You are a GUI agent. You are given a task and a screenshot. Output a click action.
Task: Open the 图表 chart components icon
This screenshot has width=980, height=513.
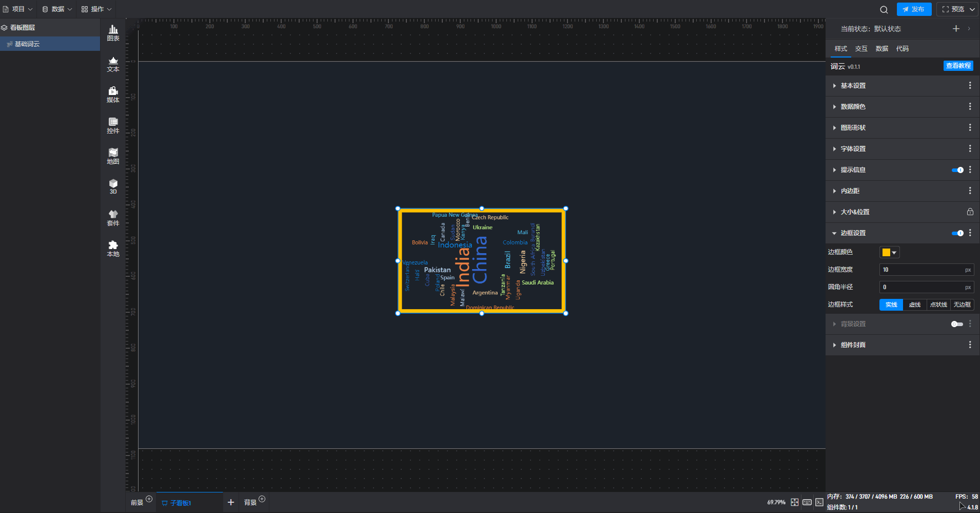[113, 33]
